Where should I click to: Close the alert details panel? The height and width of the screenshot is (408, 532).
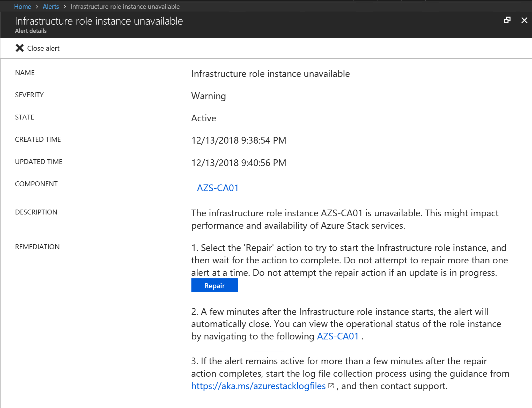coord(524,20)
